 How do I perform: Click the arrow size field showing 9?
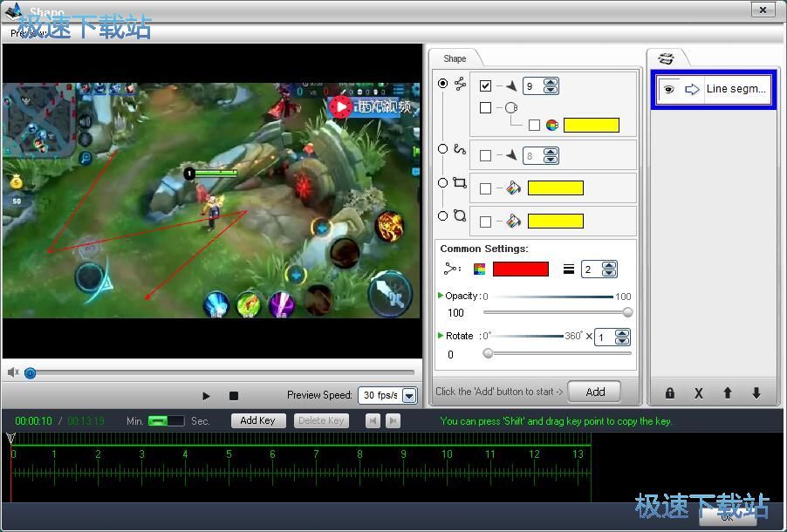pyautogui.click(x=533, y=85)
